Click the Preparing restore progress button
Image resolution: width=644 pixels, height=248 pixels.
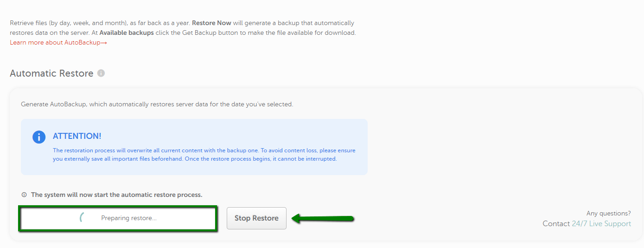(x=118, y=218)
